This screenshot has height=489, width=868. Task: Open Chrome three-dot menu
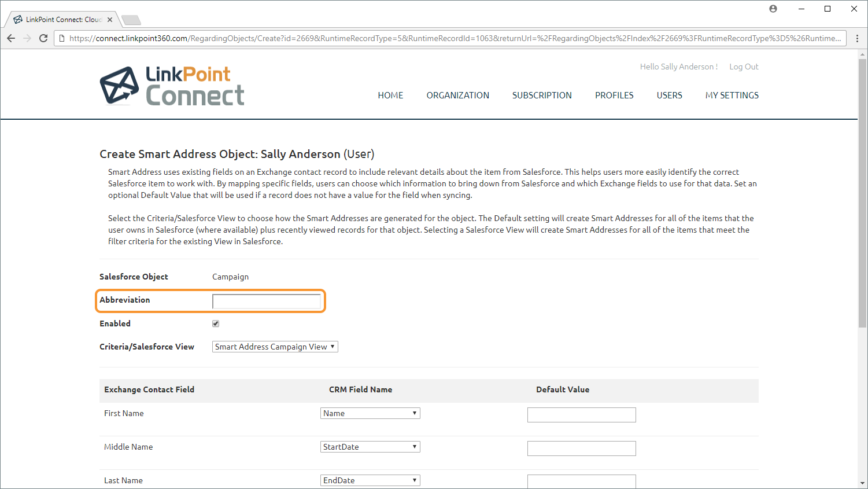[858, 38]
